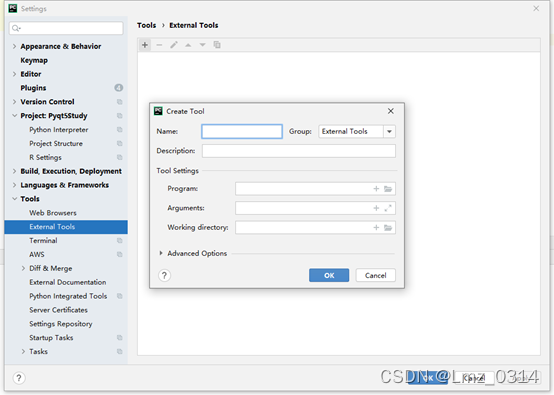
Task: Select Project Structure page
Action: [56, 143]
